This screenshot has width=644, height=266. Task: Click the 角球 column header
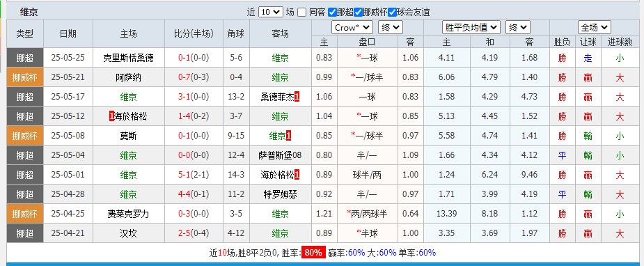[x=236, y=33]
